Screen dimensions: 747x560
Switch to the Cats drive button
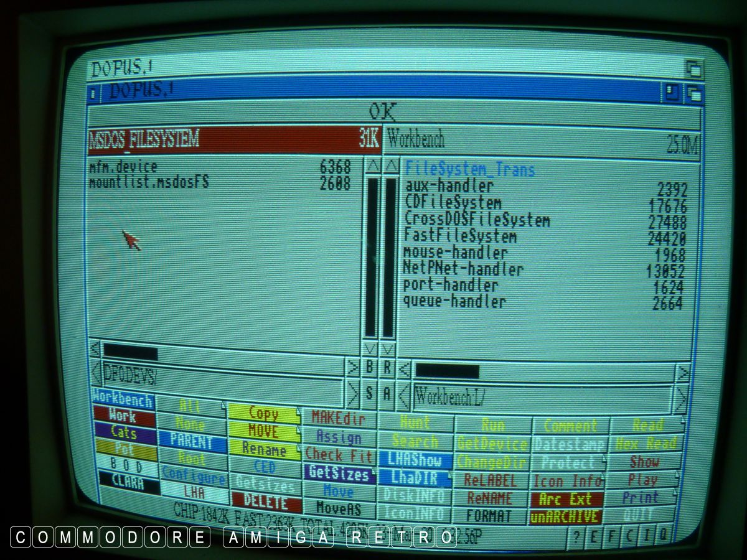[x=123, y=432]
